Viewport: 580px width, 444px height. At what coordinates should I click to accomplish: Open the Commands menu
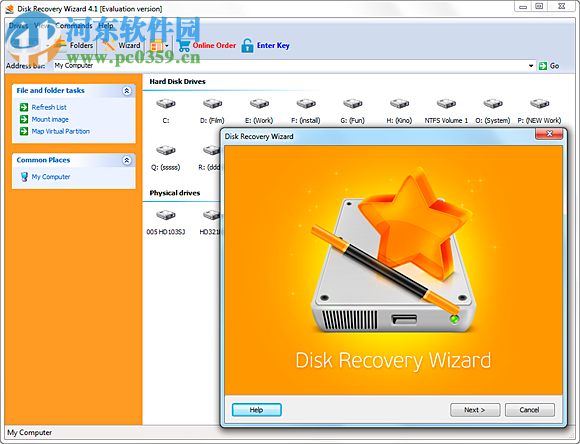click(74, 26)
